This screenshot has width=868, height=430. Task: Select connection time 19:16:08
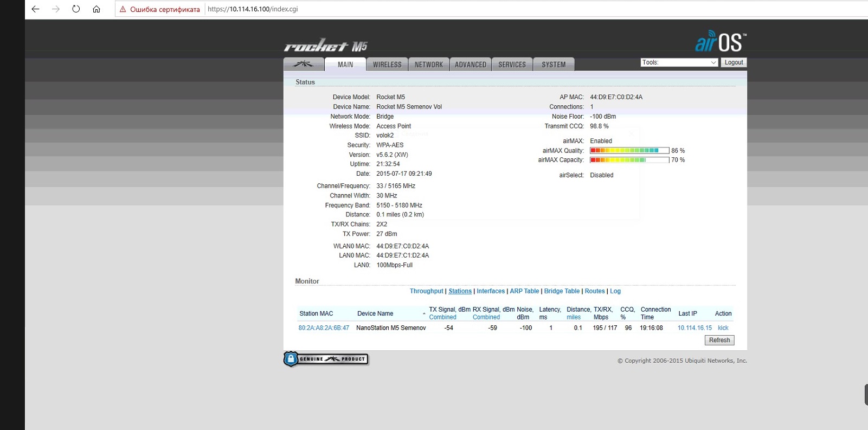tap(651, 328)
